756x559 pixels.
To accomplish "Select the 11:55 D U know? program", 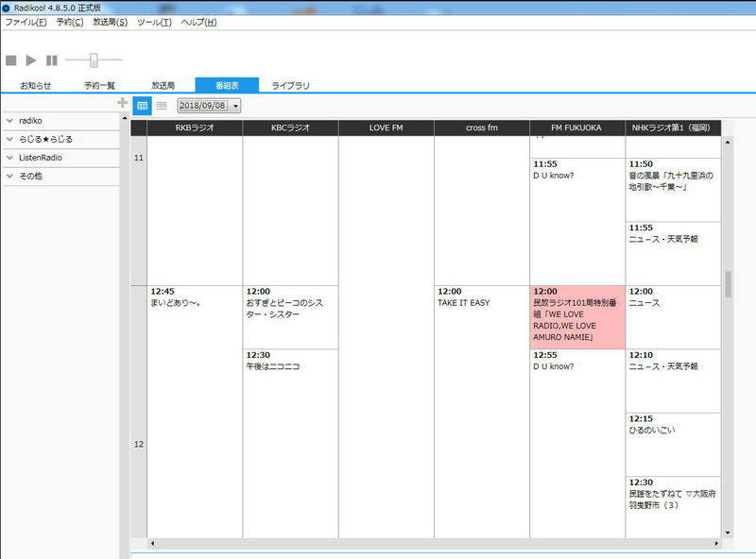I will coord(577,222).
